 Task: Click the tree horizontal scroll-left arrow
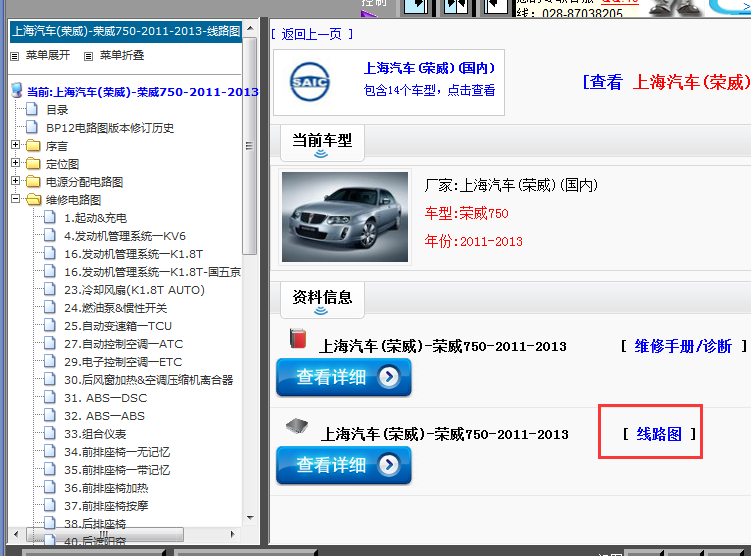coord(16,534)
